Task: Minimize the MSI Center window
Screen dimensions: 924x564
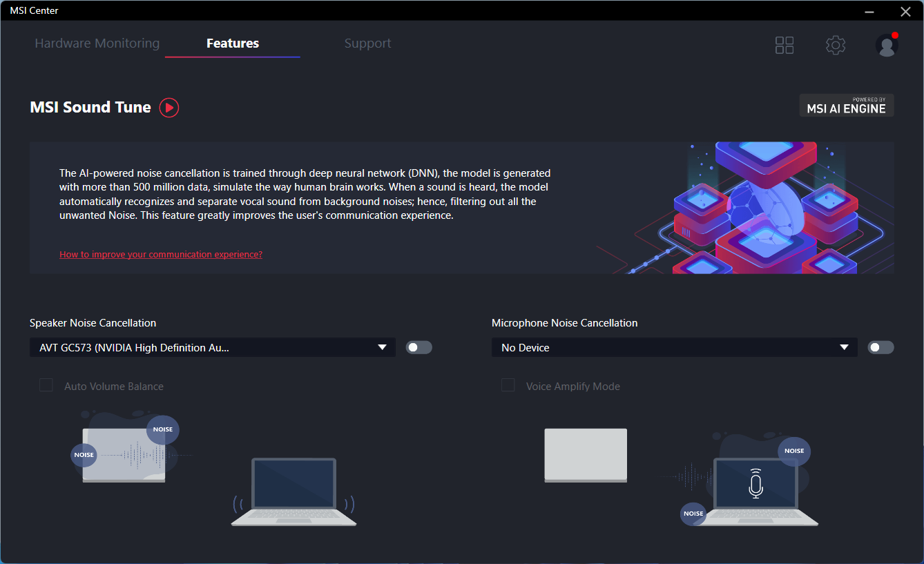Action: point(870,11)
